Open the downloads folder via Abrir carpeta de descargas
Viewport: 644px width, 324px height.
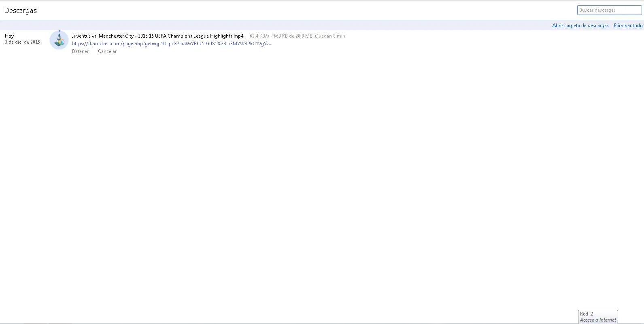point(580,25)
